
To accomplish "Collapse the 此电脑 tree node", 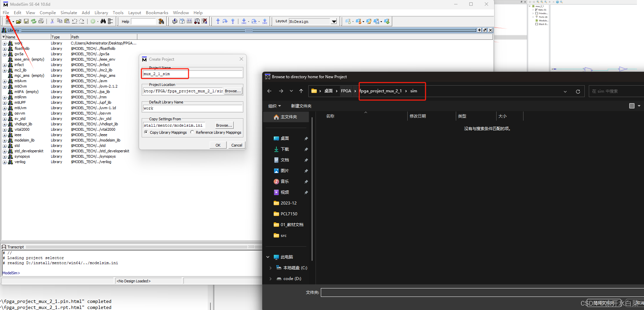I will click(268, 257).
